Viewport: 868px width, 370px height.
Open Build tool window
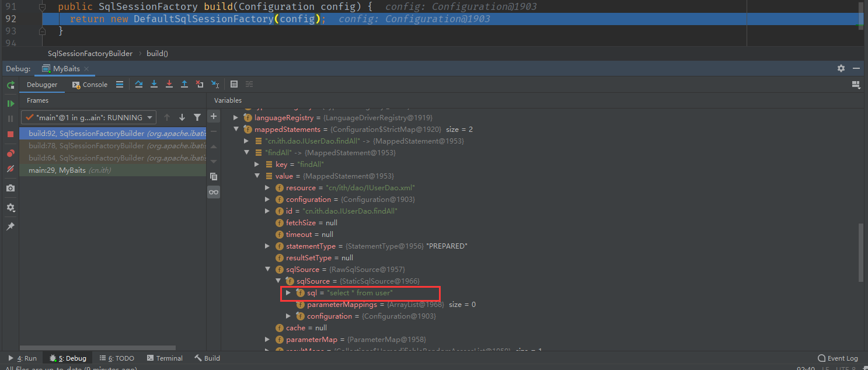coord(207,358)
